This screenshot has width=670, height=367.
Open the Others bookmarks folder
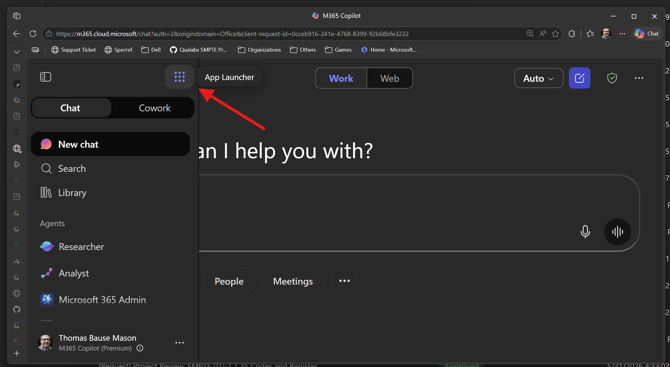pyautogui.click(x=303, y=50)
